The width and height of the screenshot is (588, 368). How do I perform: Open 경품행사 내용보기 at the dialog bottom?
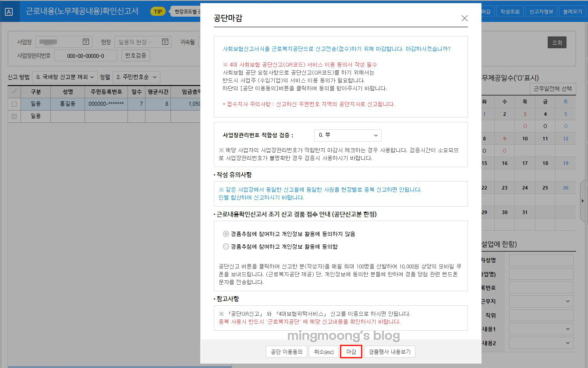pyautogui.click(x=390, y=351)
